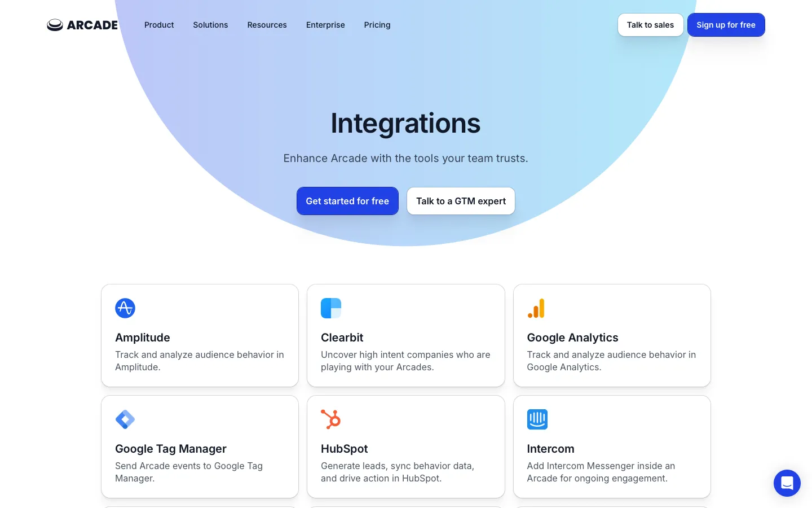
Task: Click Sign up for free
Action: pos(726,25)
